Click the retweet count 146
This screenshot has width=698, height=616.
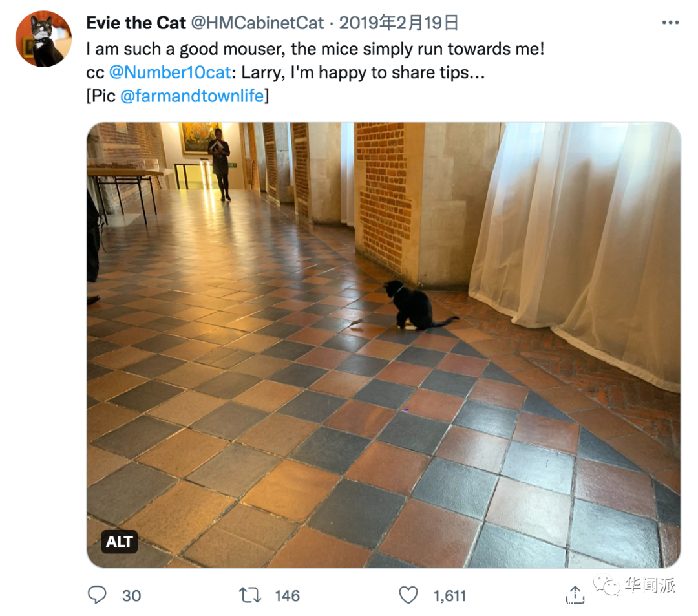[287, 595]
